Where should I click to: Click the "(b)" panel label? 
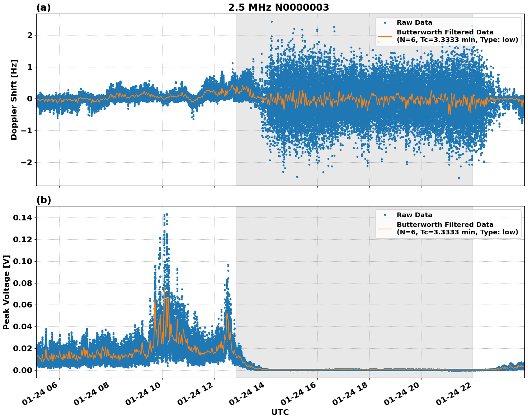(43, 200)
